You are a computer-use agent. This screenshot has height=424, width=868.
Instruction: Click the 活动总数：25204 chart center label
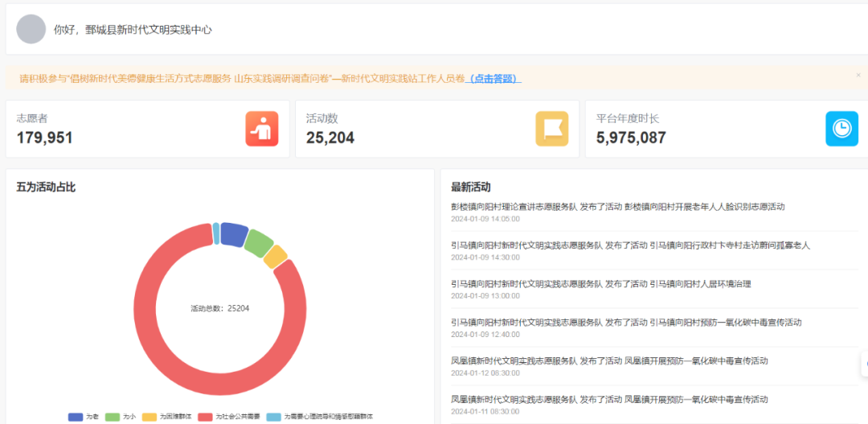219,308
